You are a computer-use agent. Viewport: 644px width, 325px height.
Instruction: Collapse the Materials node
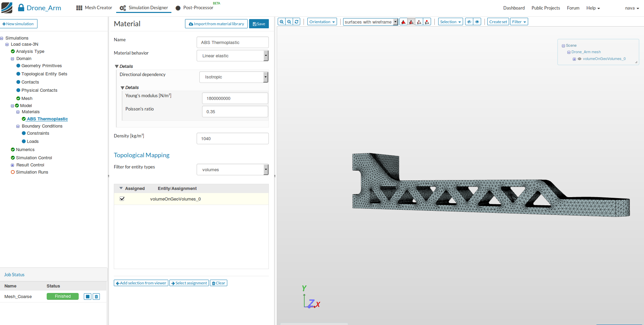(x=18, y=112)
